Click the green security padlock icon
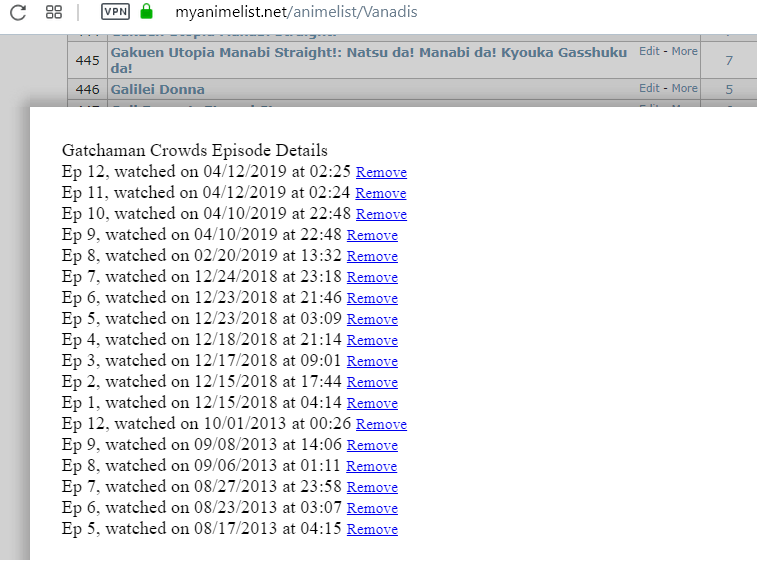Screen dimensions: 757x566 click(x=147, y=12)
